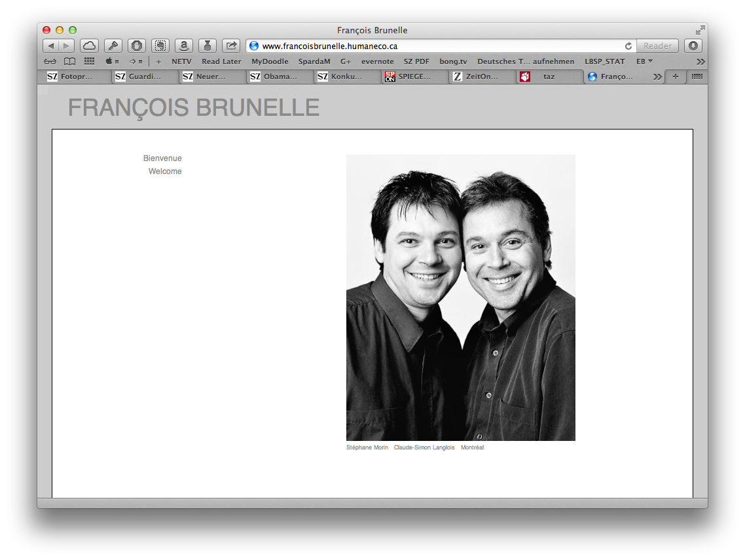Screen dimensions: 745x560
Task: Click the iCloud Tabs toolbar icon
Action: pyautogui.click(x=89, y=46)
